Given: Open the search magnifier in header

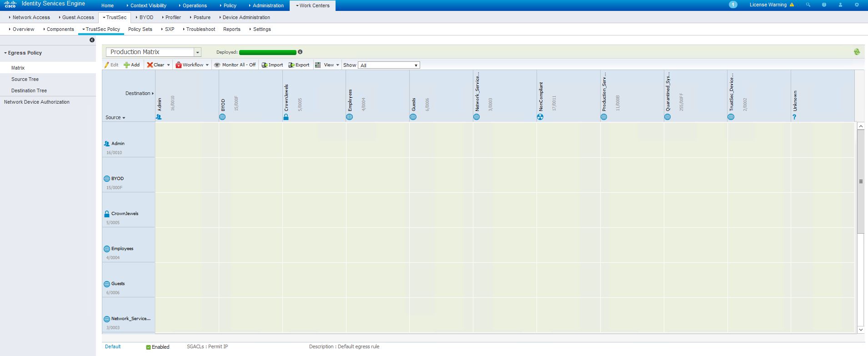Looking at the screenshot, I should (808, 5).
